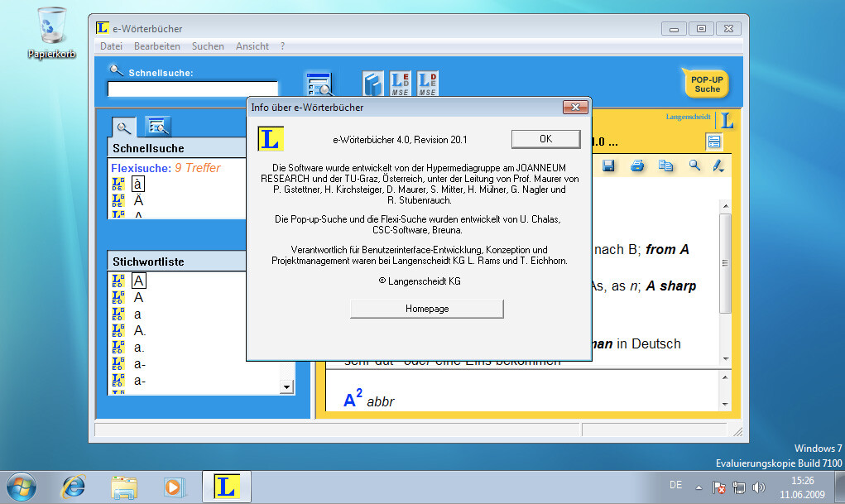This screenshot has height=504, width=845.
Task: Select result à in Flexisuche list
Action: pyautogui.click(x=138, y=184)
